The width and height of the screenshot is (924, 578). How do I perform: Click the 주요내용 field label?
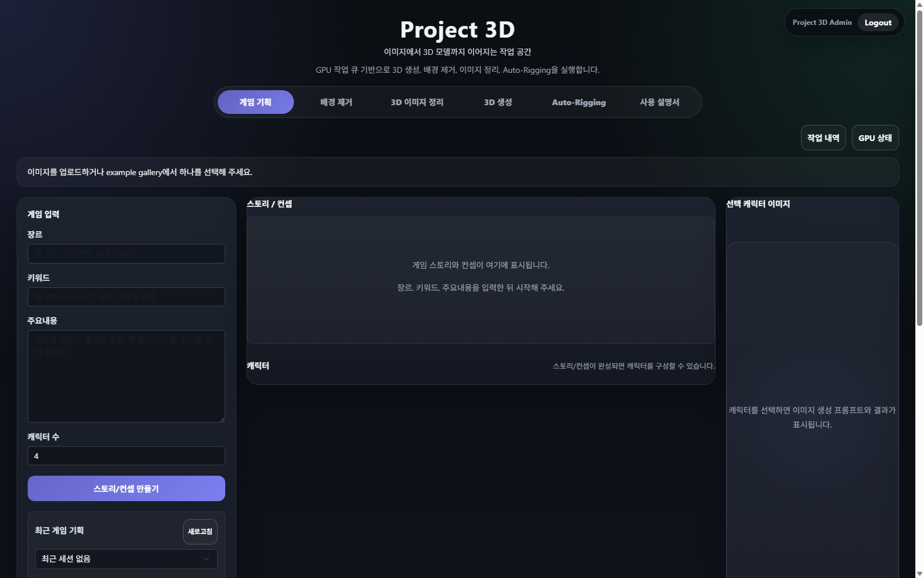click(x=42, y=321)
